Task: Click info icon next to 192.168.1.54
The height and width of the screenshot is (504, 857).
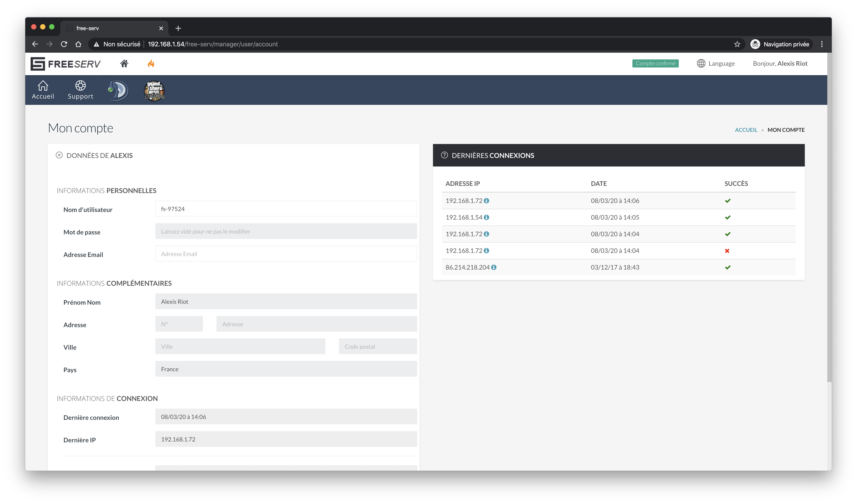Action: pos(487,217)
